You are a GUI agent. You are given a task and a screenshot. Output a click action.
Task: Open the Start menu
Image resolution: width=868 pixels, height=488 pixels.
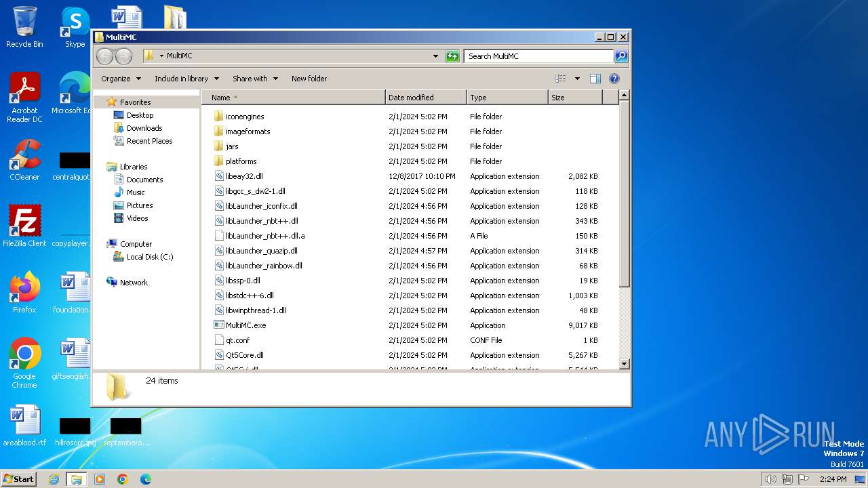pos(18,479)
